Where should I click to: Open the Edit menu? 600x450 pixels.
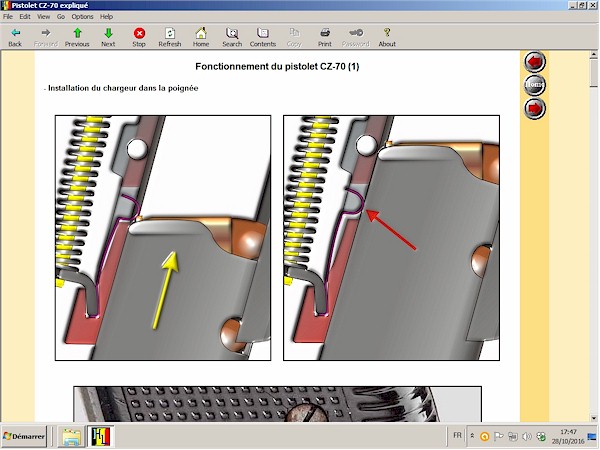(x=25, y=16)
